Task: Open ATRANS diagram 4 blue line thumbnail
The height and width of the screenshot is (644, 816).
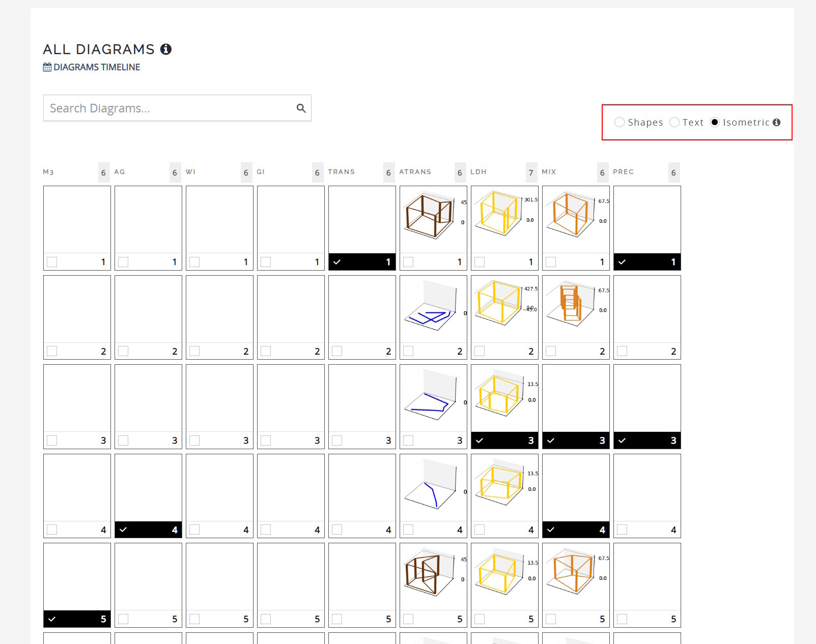Action: point(433,488)
